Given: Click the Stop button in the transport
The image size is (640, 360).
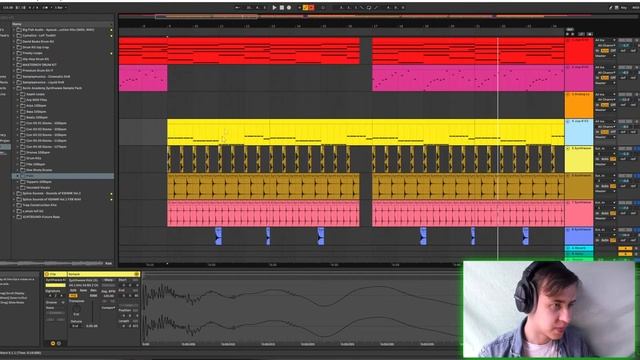Looking at the screenshot, I should click(282, 7).
